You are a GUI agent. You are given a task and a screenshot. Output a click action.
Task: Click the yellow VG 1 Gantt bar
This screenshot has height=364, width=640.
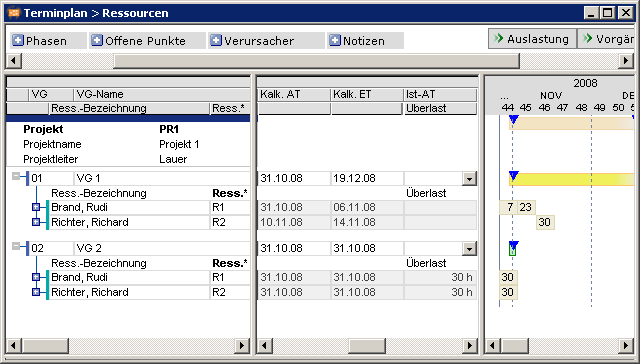572,180
